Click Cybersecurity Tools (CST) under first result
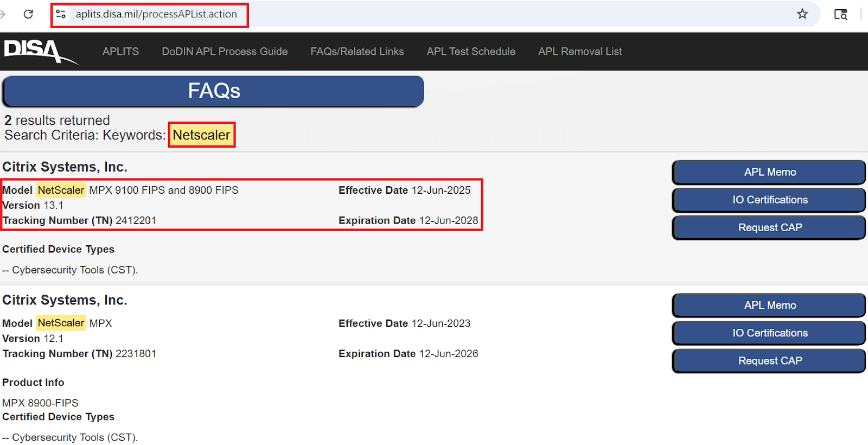Screen dimensions: 868x445 [x=70, y=270]
